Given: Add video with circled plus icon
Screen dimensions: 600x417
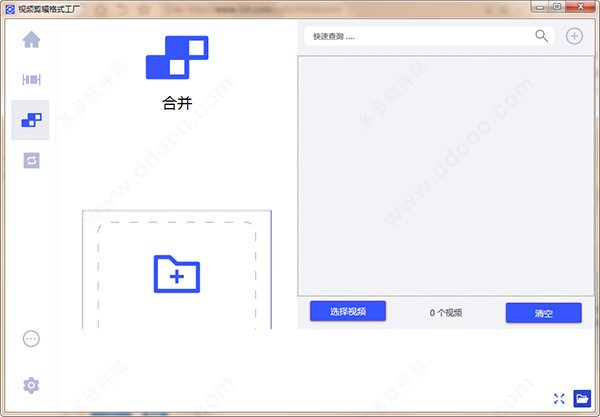Looking at the screenshot, I should coord(574,36).
